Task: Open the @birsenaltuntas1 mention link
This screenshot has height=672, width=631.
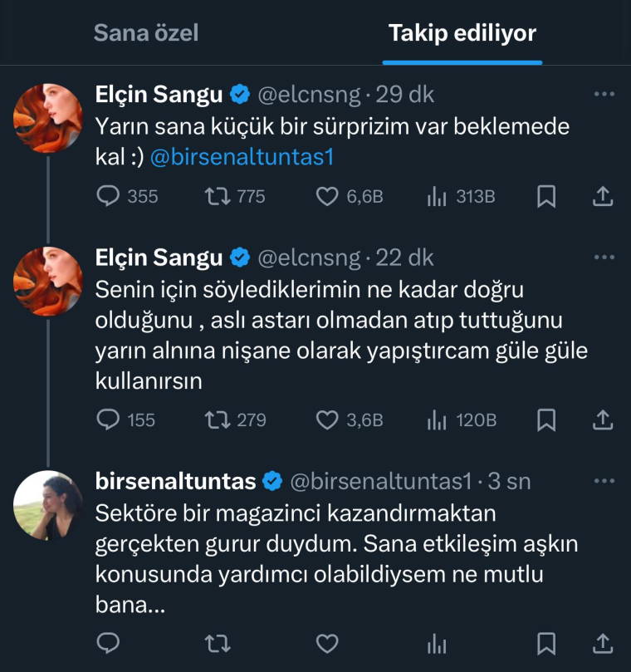Action: 242,157
